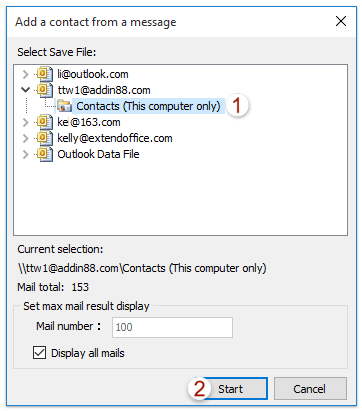
Task: Close the Add a contact dialog
Action: point(341,21)
